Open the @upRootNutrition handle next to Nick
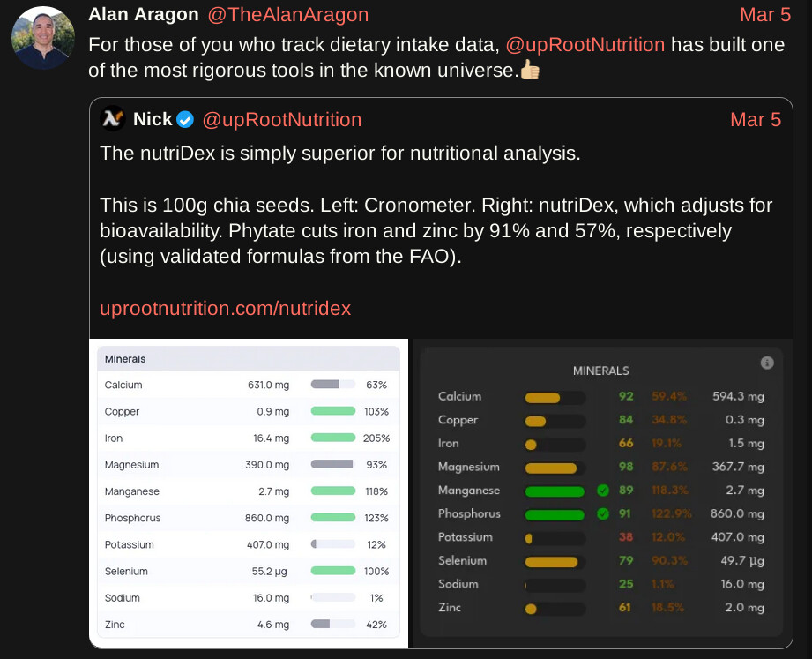The height and width of the screenshot is (659, 812). tap(282, 119)
